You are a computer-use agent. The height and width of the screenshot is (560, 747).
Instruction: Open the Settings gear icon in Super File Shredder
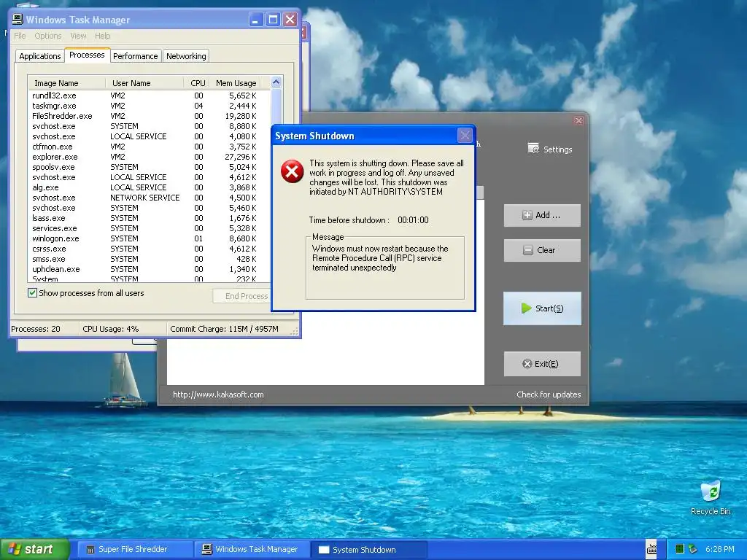533,149
